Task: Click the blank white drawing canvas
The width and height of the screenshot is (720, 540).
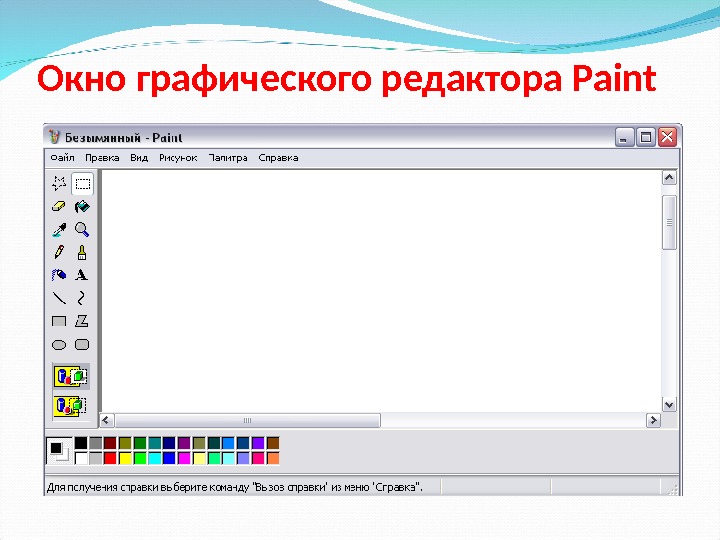Action: [381, 291]
